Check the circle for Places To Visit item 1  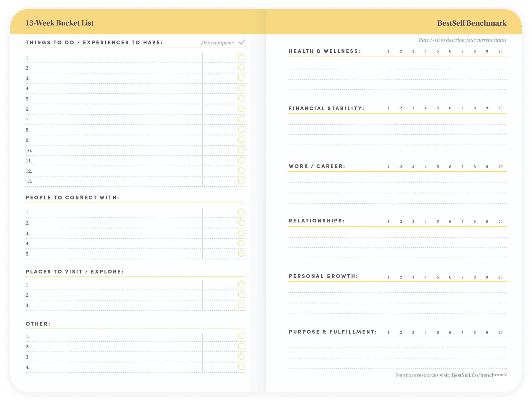coord(241,285)
